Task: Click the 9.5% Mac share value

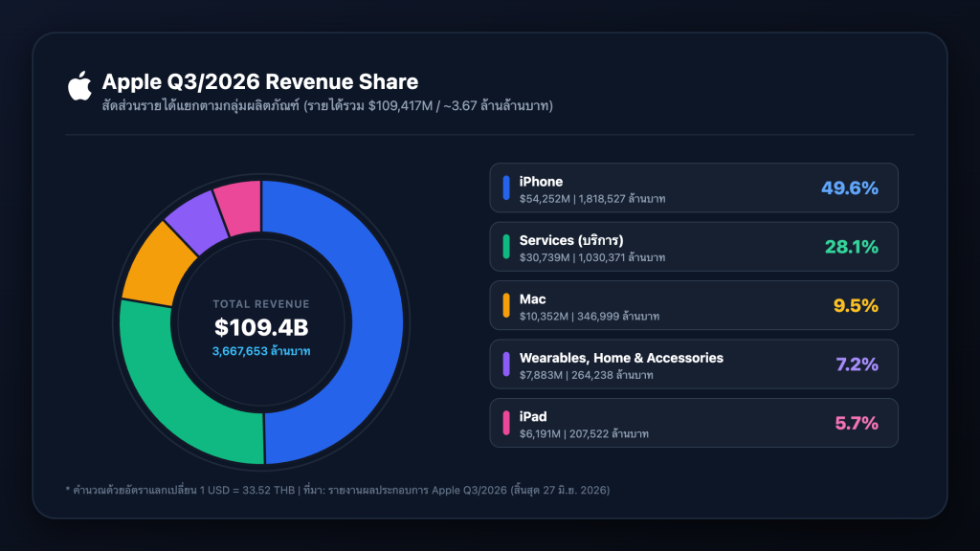Action: click(857, 305)
